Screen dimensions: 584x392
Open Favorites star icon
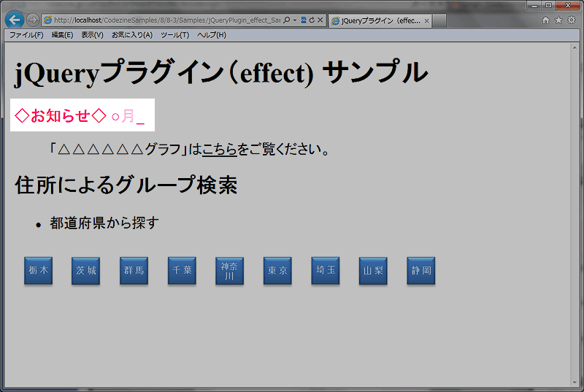coord(558,20)
